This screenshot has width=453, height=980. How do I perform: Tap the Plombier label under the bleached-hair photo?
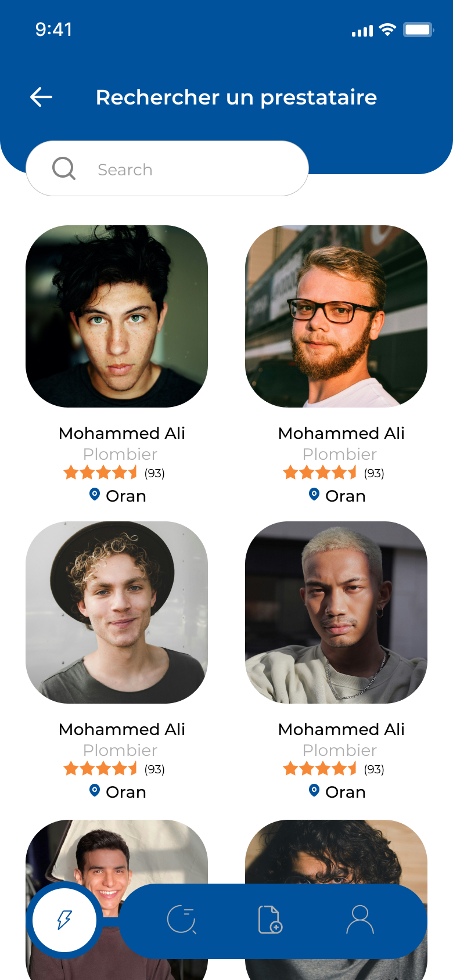(340, 750)
